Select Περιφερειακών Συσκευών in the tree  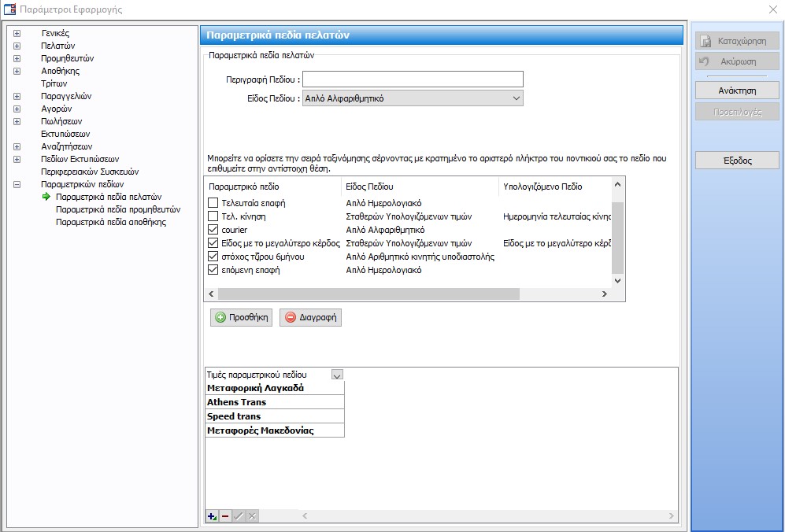(x=90, y=172)
